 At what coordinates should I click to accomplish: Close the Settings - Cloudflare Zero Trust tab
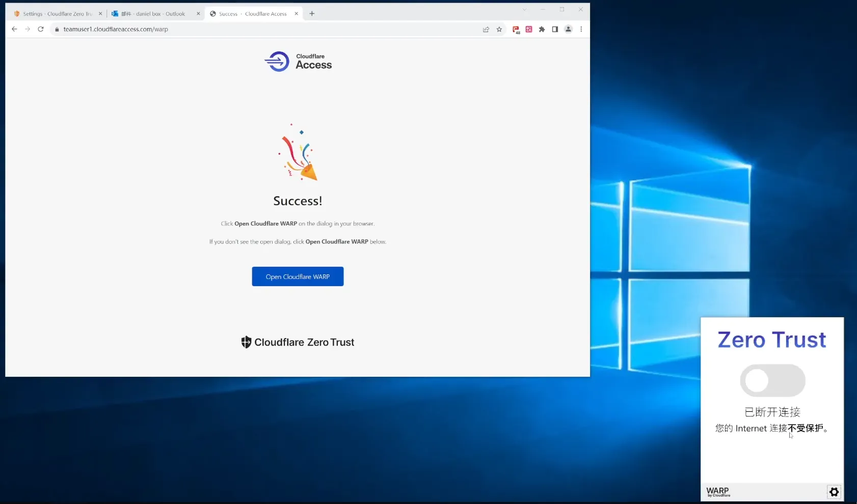[100, 14]
